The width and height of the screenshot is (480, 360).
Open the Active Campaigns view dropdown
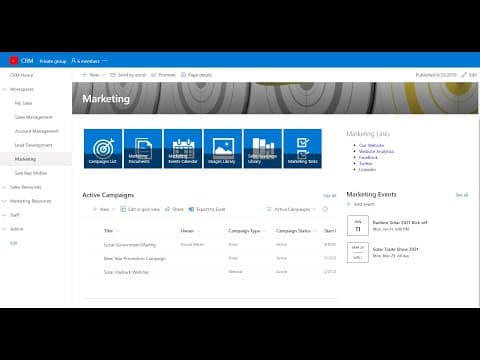tap(292, 209)
